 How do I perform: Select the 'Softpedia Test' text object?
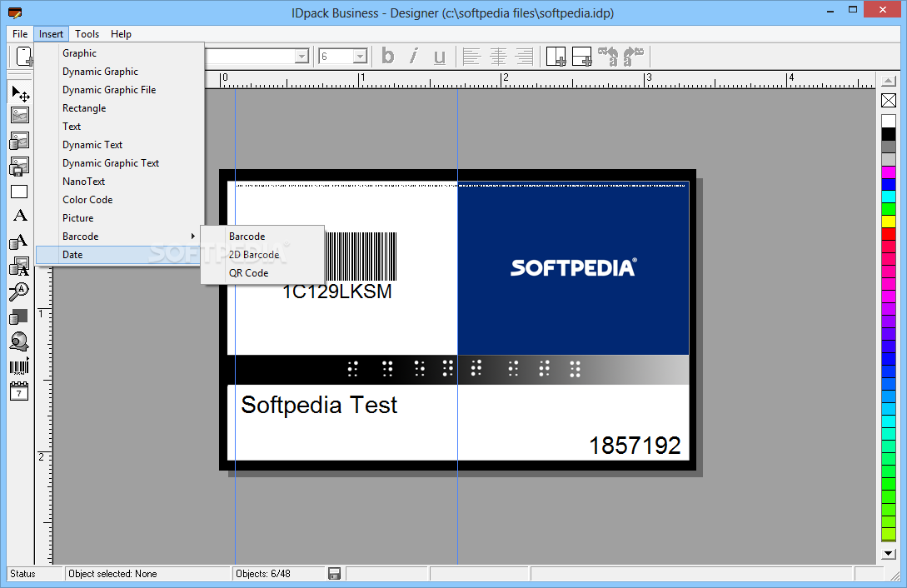319,406
